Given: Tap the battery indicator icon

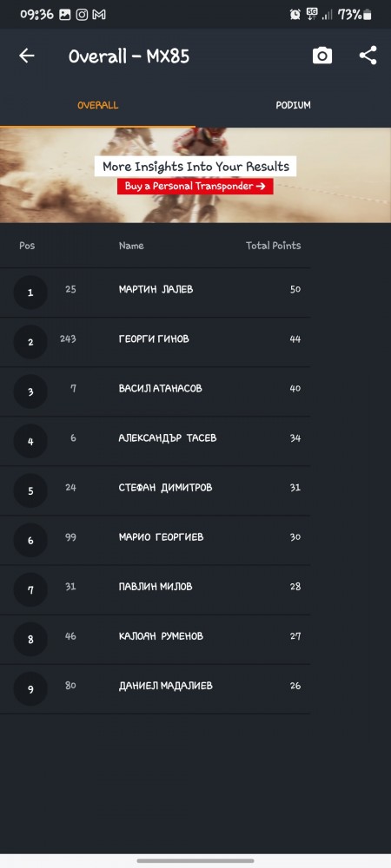Looking at the screenshot, I should [368, 15].
